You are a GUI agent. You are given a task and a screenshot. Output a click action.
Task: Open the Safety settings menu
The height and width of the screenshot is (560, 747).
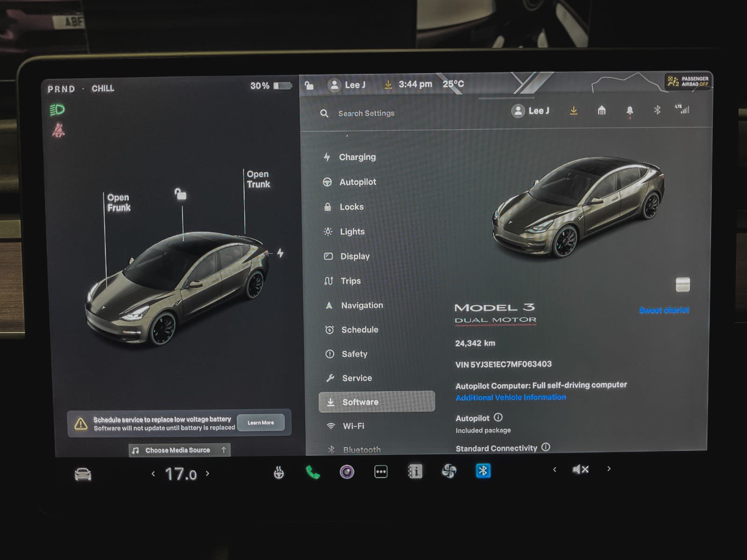point(346,354)
